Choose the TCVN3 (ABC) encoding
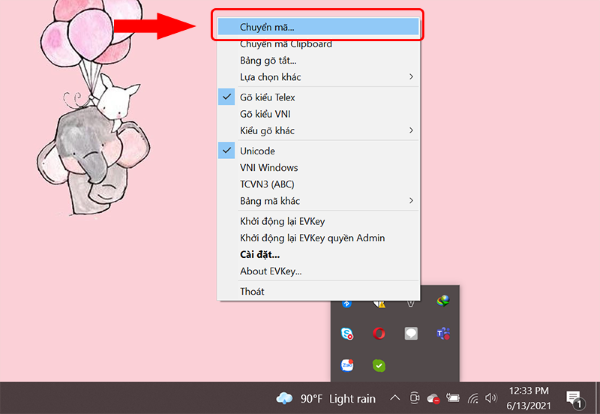The image size is (600, 414). (268, 184)
